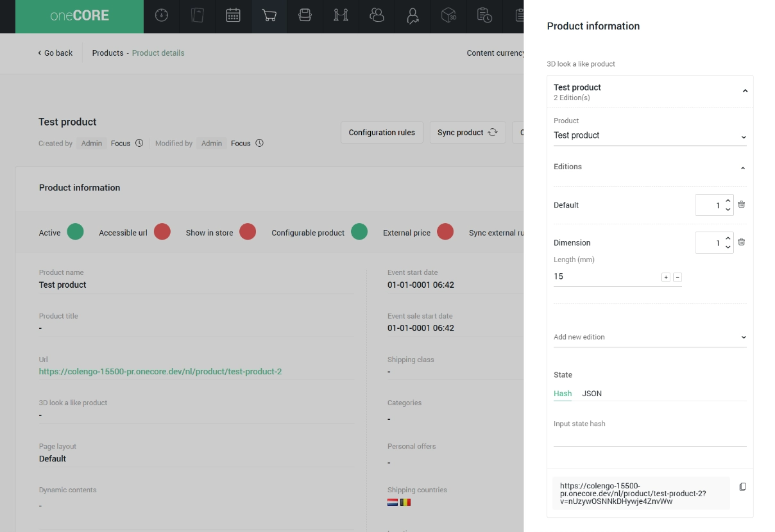Screen dimensions: 775x532
Task: Click the Event start date value
Action: point(421,285)
